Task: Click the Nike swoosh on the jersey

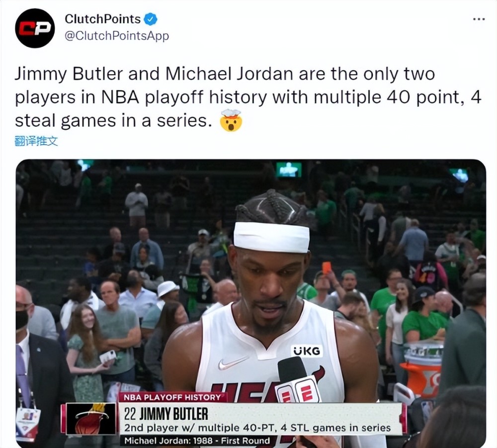Action: 233,362
